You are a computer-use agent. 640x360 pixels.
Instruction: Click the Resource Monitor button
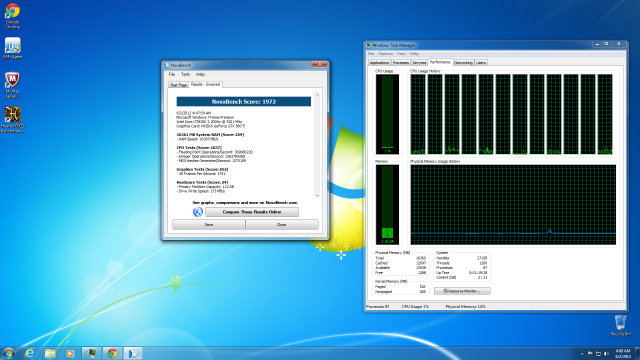[462, 291]
